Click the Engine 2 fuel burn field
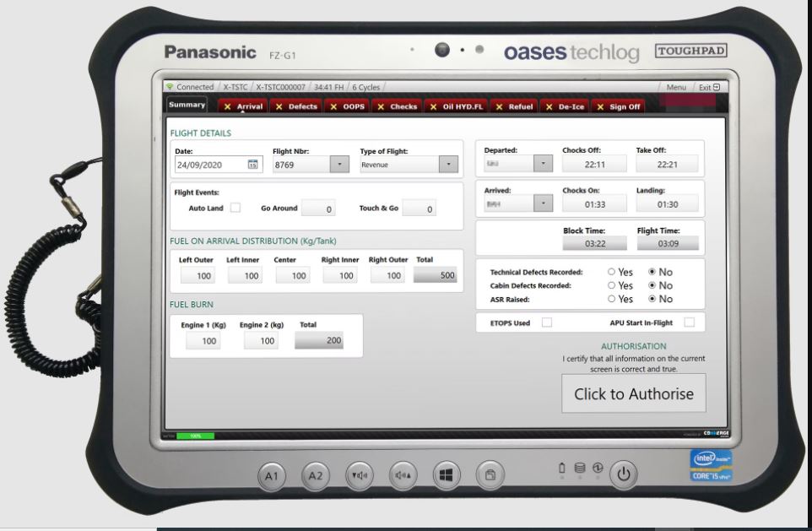812x531 pixels. pos(261,340)
